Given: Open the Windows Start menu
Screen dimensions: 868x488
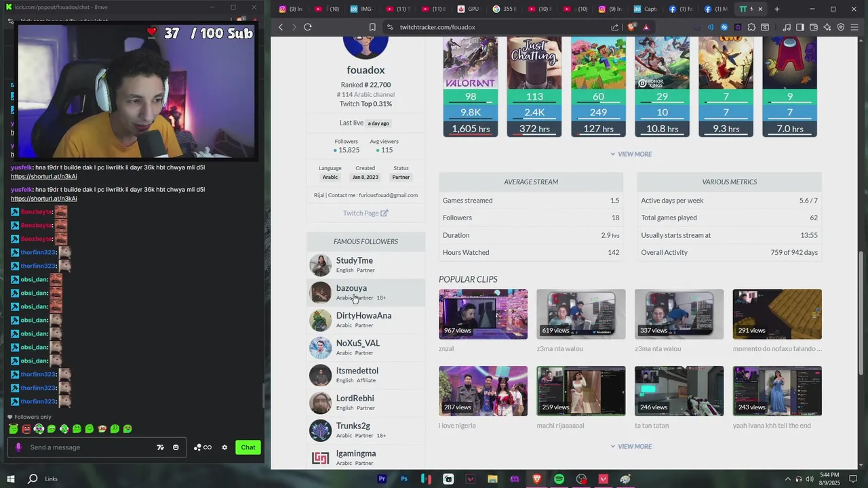Looking at the screenshot, I should pos(10,479).
